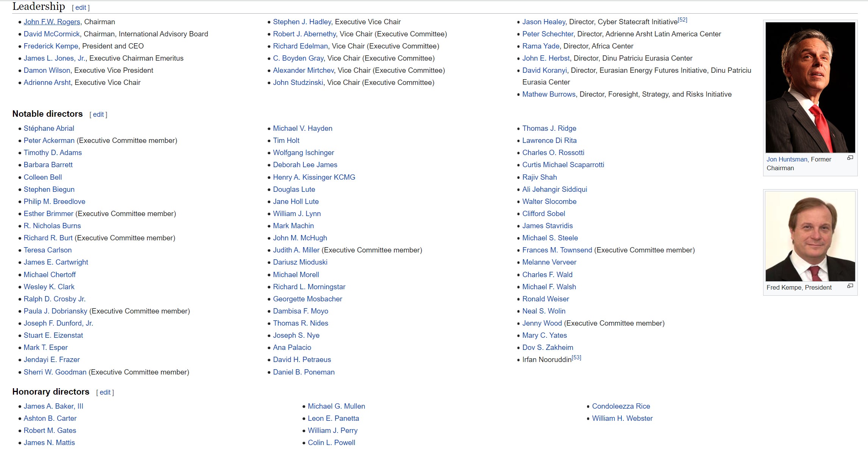This screenshot has height=453, width=868.
Task: Open David McCormick link
Action: tap(52, 34)
